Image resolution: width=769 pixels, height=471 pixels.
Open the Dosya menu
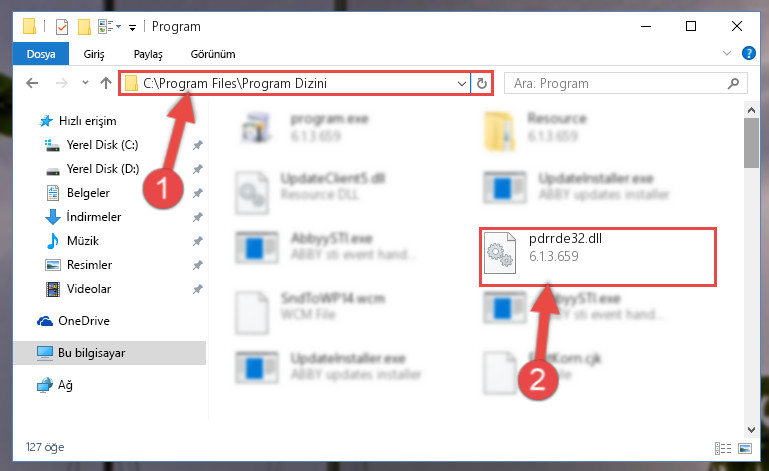(41, 54)
